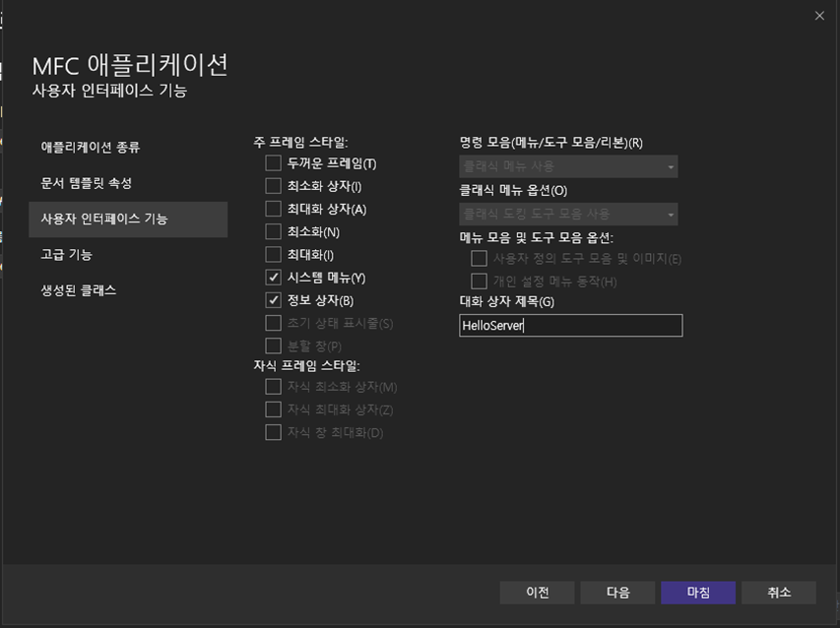Click the 자식 창 최대화(D) checkbox

pos(273,432)
